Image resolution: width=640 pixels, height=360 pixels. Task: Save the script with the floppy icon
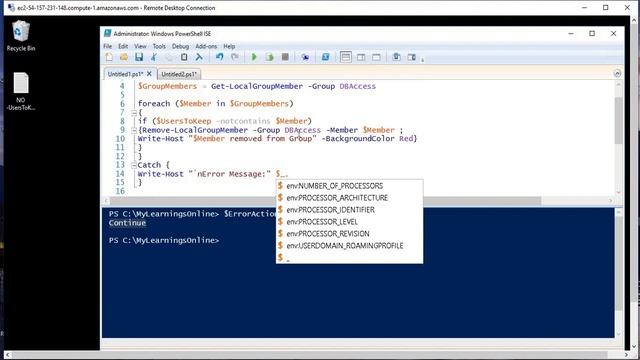pos(139,57)
